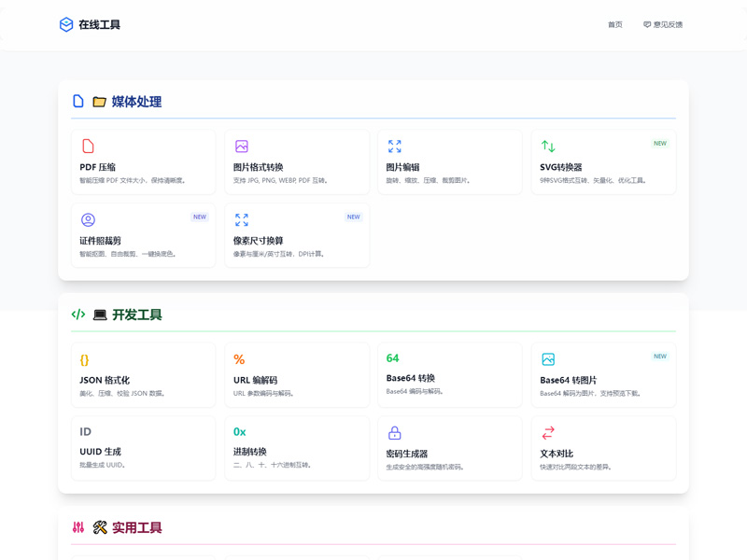Screen dimensions: 747x560
Task: Click the laptop emoji beside 开发工具
Action: click(100, 315)
